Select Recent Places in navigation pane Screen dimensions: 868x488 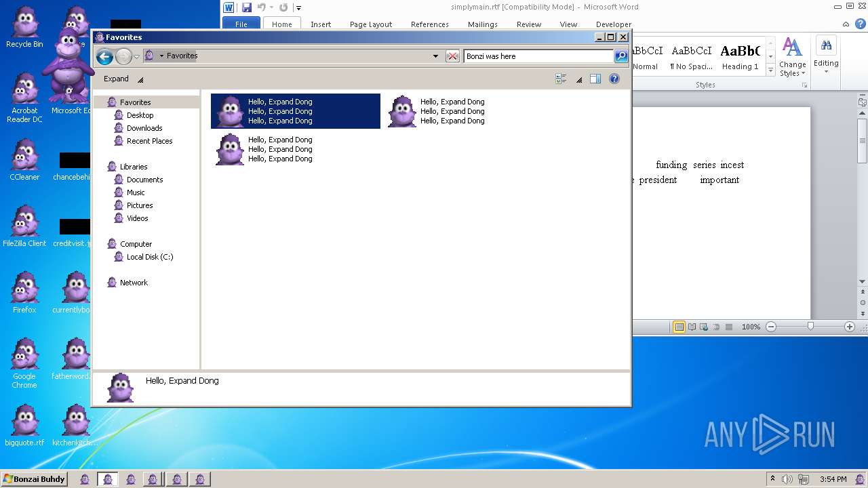click(x=149, y=141)
